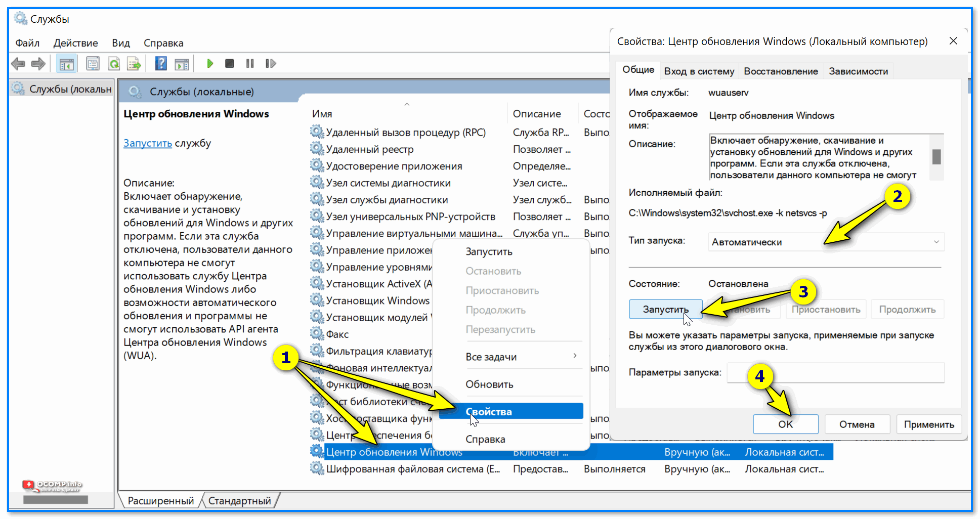This screenshot has width=980, height=519.
Task: Open the Действие menu
Action: pos(76,43)
